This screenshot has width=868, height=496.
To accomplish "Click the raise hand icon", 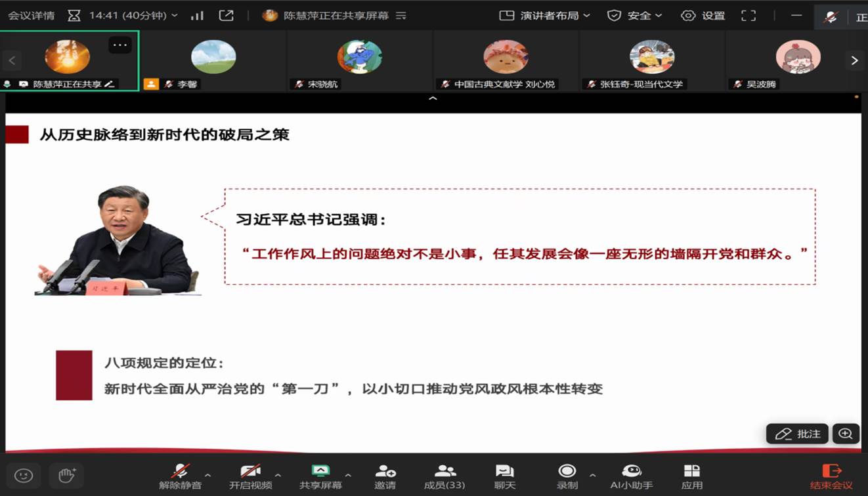I will tap(66, 475).
